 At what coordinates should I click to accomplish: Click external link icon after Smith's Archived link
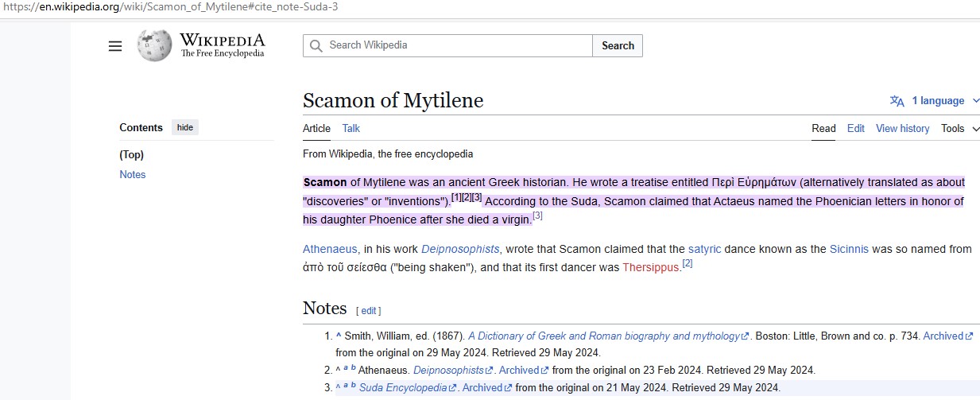[969, 336]
